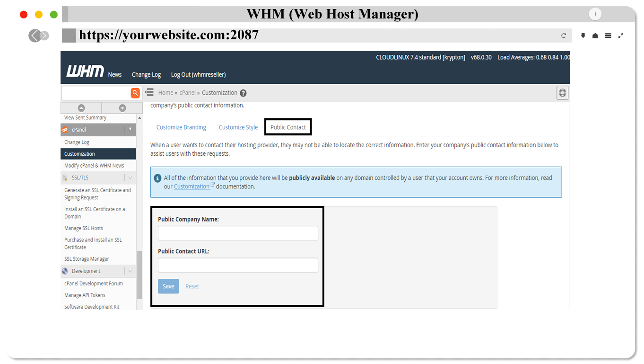Switch to Customize Branding tab
This screenshot has width=644, height=364.
[181, 127]
